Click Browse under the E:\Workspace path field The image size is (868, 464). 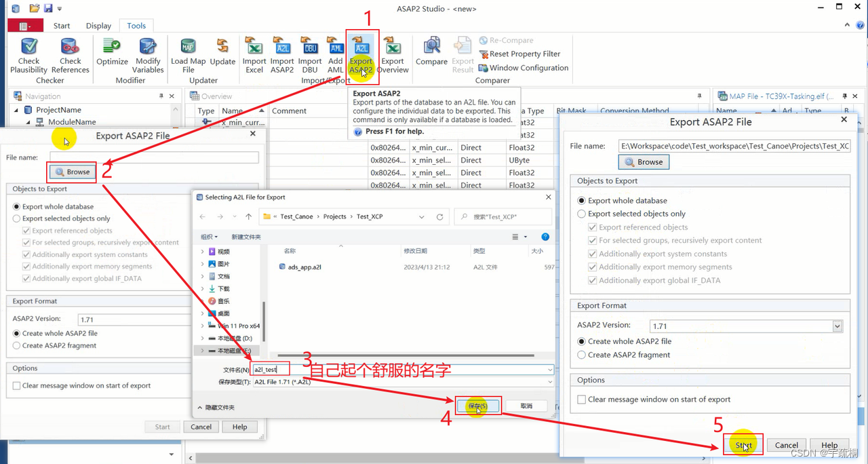[x=644, y=162]
